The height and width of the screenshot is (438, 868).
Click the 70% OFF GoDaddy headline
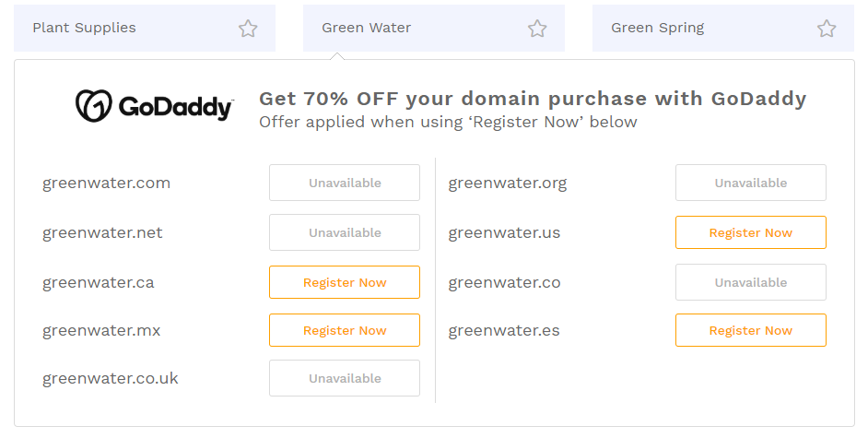coord(533,99)
